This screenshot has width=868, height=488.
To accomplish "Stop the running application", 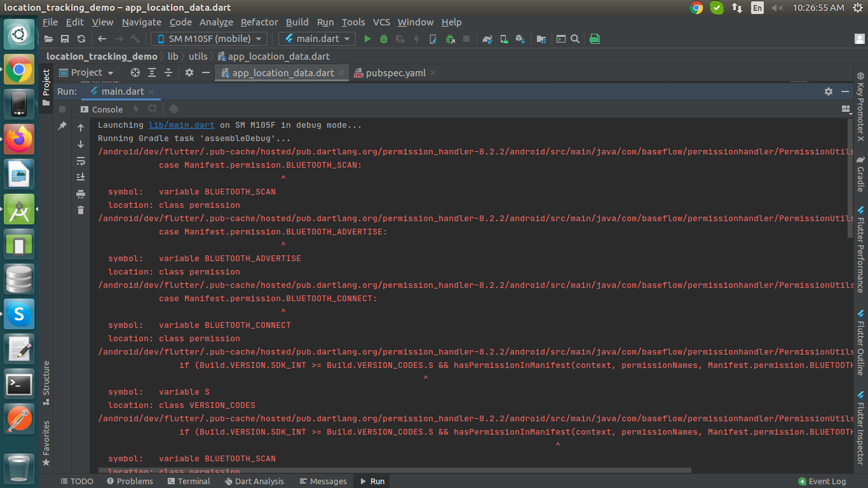I will 466,39.
